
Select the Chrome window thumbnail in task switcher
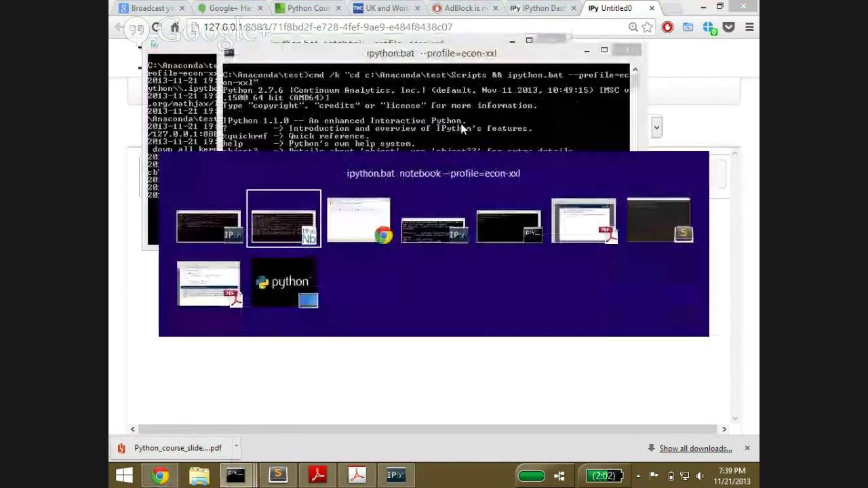(x=359, y=220)
